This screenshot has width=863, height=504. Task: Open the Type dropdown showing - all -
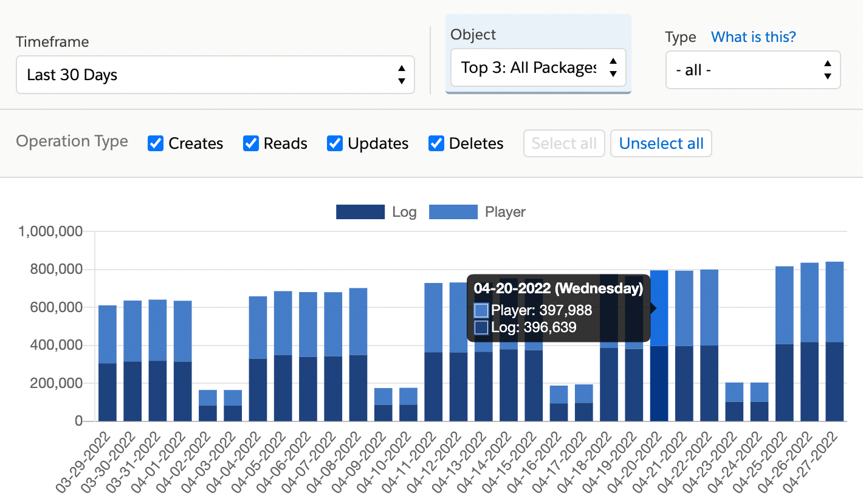(x=753, y=70)
